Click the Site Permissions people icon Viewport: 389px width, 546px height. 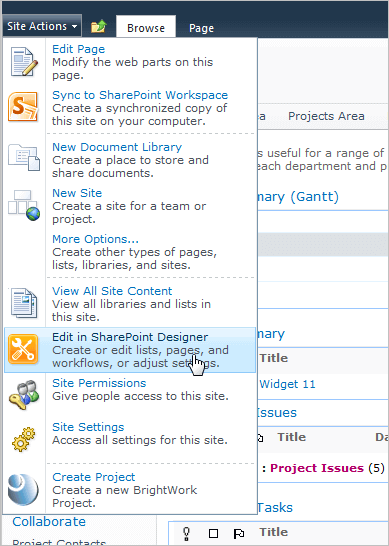point(24,395)
